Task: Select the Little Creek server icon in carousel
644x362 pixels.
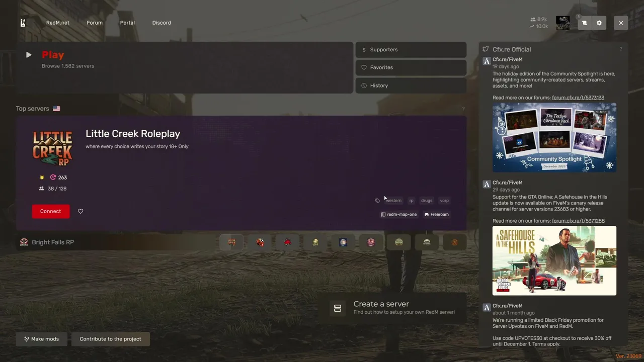Action: pyautogui.click(x=231, y=242)
